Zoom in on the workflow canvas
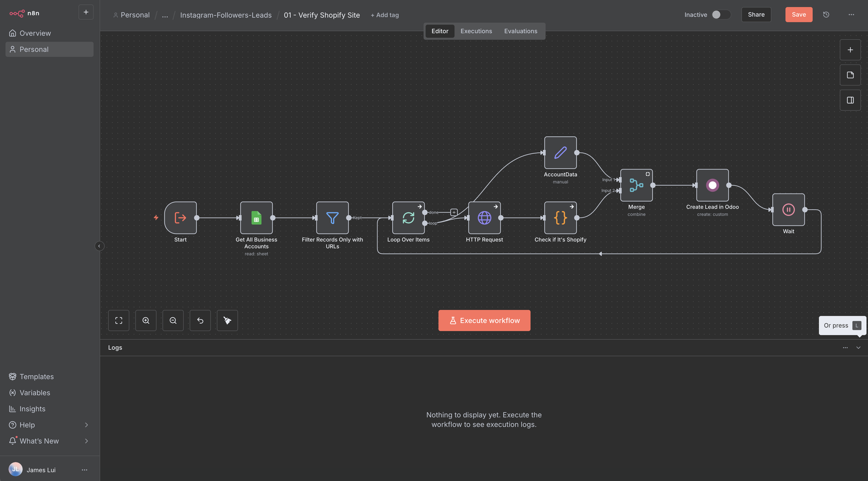 (x=146, y=321)
